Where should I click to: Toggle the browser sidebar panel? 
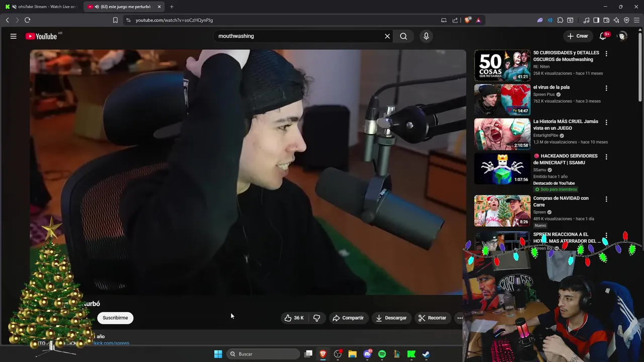pos(596,20)
